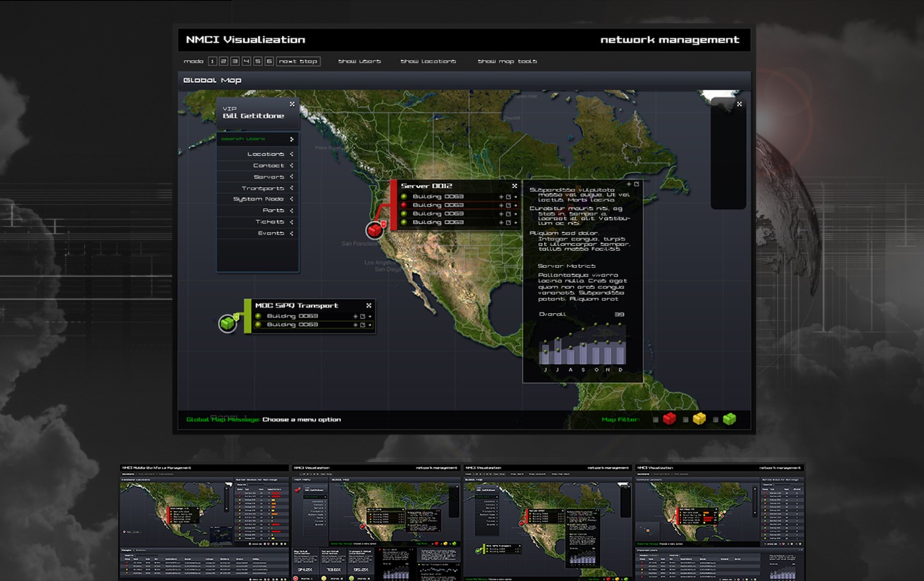
Task: Expand the Locations menu arrow
Action: (292, 154)
